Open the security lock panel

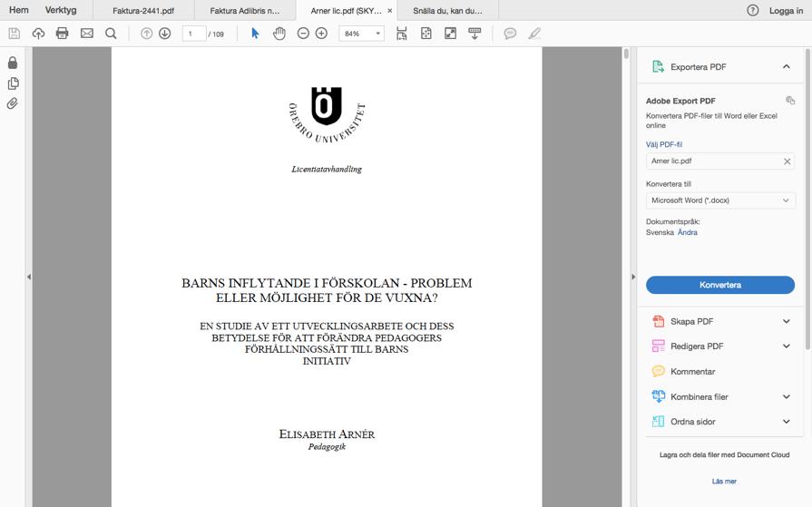pyautogui.click(x=13, y=63)
